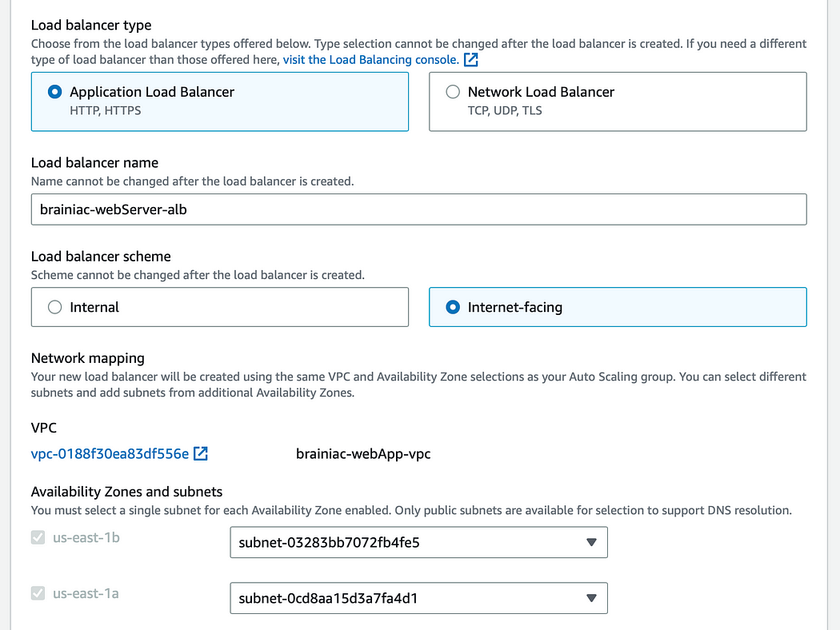Click the Network mapping heading

(x=88, y=358)
